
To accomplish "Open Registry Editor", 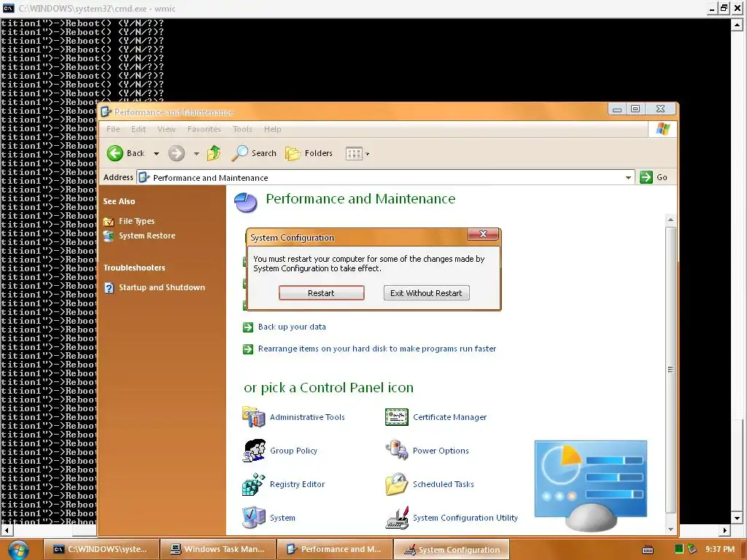I will pyautogui.click(x=298, y=484).
